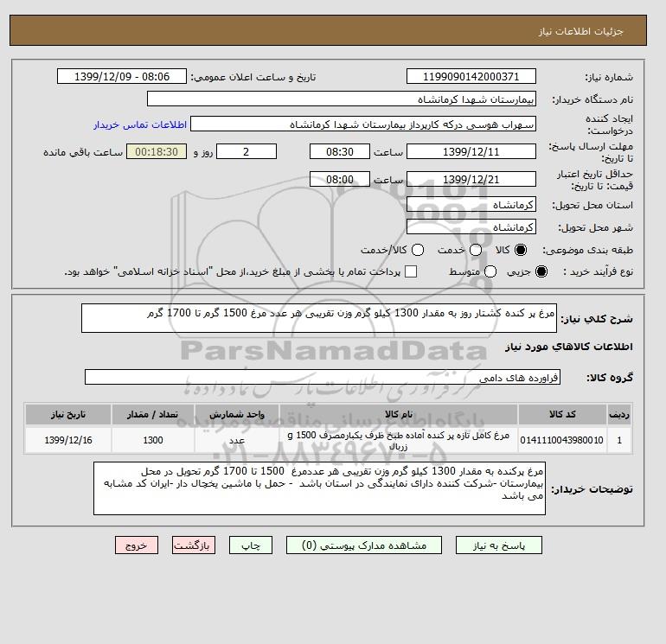Click مشاهده مدارک پیوستی (0) button

pyautogui.click(x=364, y=545)
